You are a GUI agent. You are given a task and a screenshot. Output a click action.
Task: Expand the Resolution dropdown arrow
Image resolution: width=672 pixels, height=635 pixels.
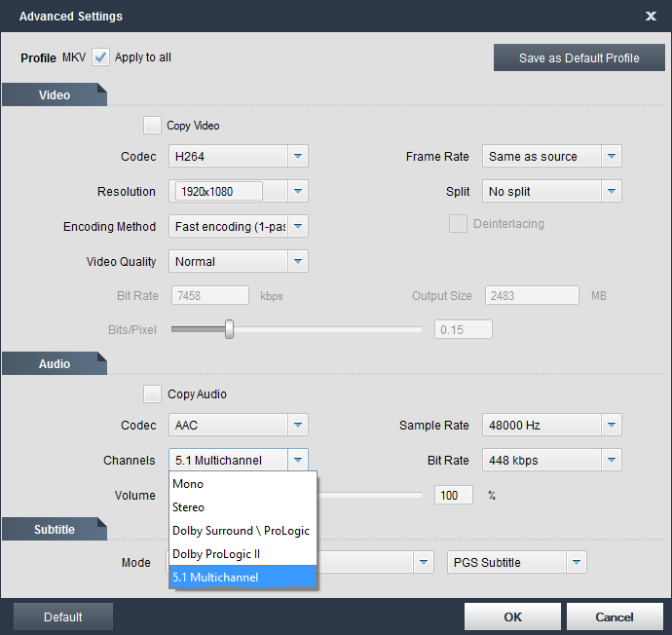(298, 192)
